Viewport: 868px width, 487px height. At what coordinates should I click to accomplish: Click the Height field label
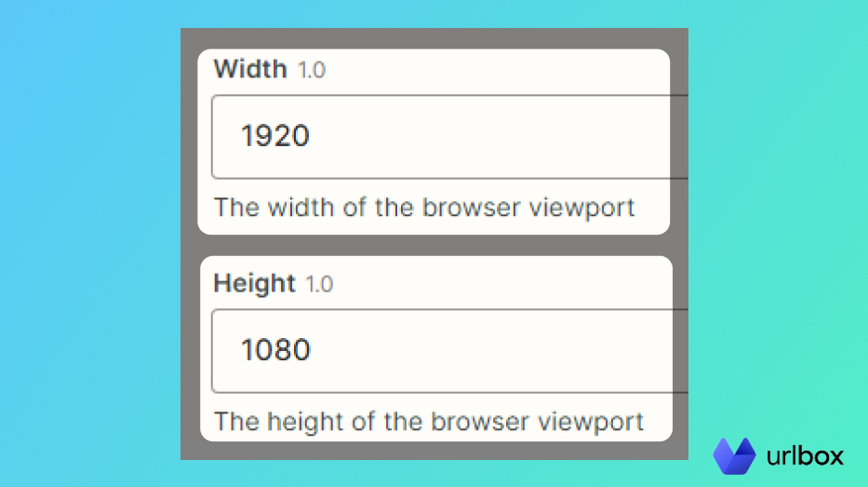pos(254,283)
